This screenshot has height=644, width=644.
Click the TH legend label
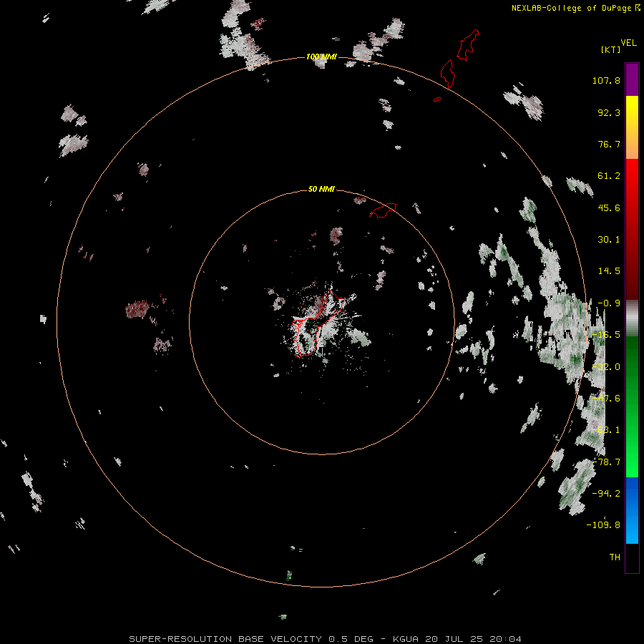(x=615, y=557)
